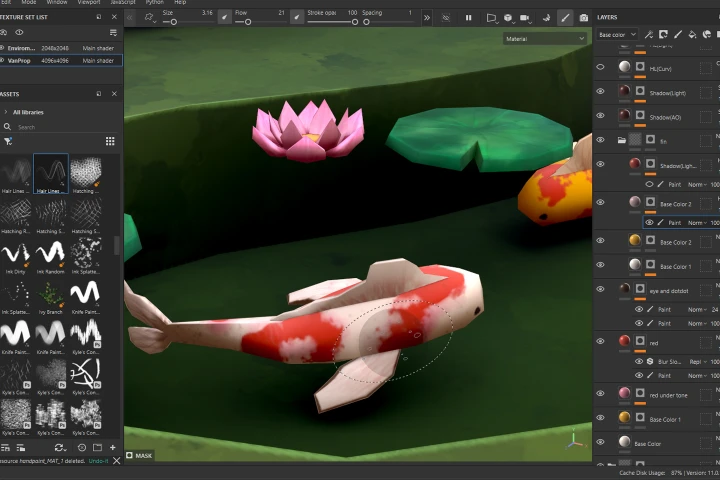Add mask icon in Layers toolbar
The width and height of the screenshot is (720, 480).
click(x=663, y=34)
